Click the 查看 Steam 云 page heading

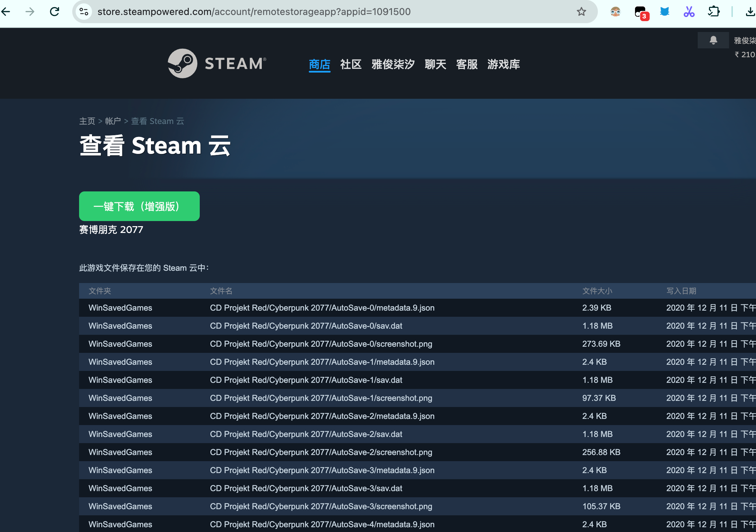(155, 146)
